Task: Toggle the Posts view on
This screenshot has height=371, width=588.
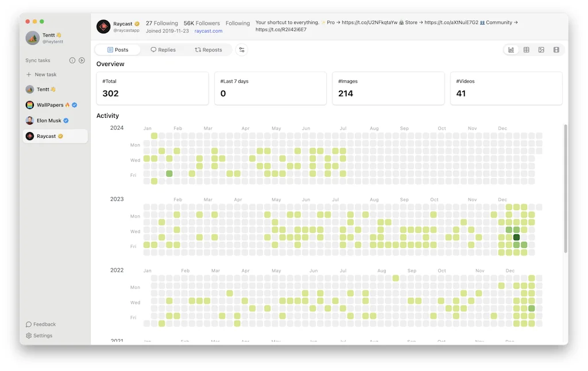Action: (x=118, y=49)
